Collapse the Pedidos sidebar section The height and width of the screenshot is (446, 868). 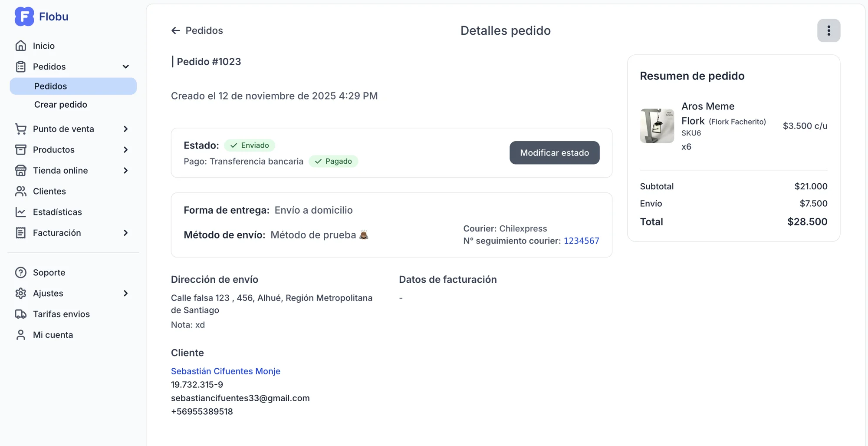[125, 66]
